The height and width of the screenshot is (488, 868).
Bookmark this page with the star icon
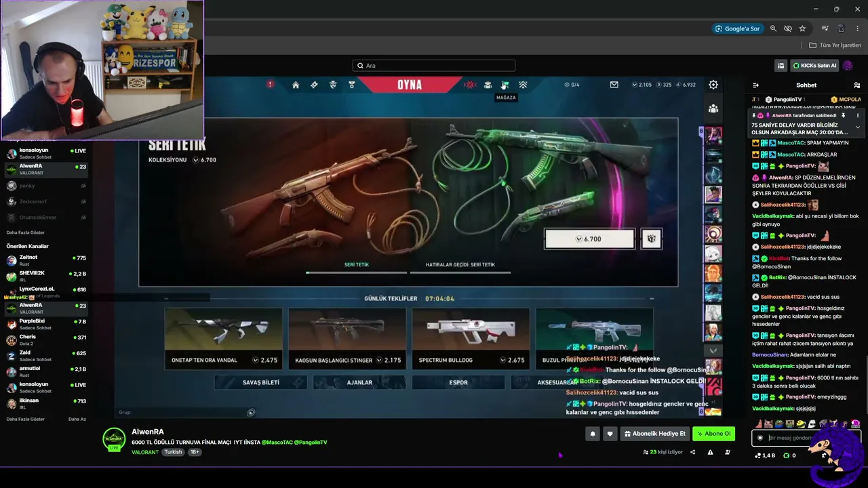(802, 28)
